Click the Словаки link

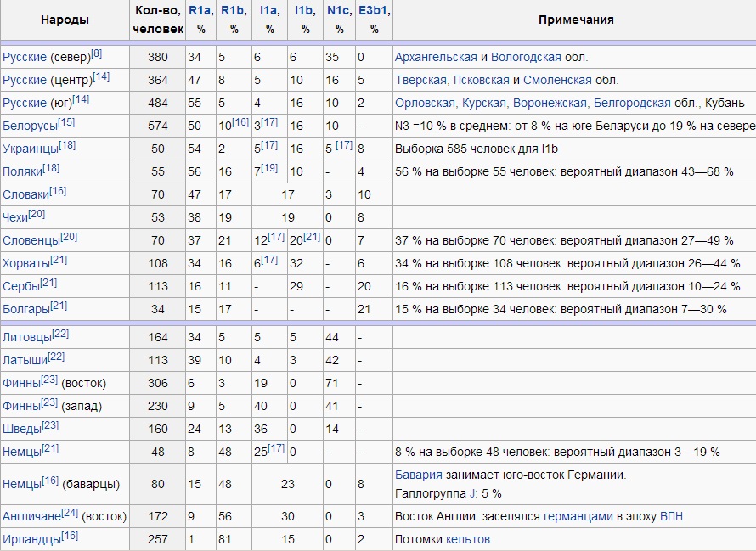26,194
